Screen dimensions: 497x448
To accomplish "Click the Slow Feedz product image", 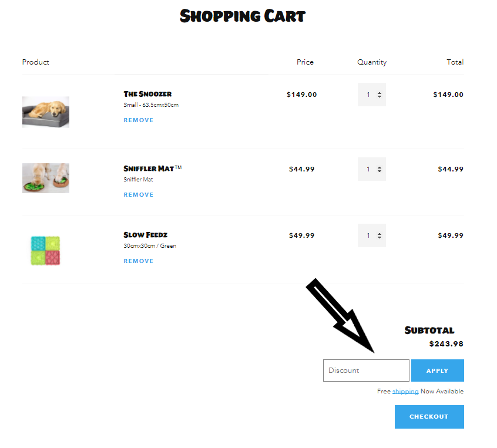I will click(45, 251).
